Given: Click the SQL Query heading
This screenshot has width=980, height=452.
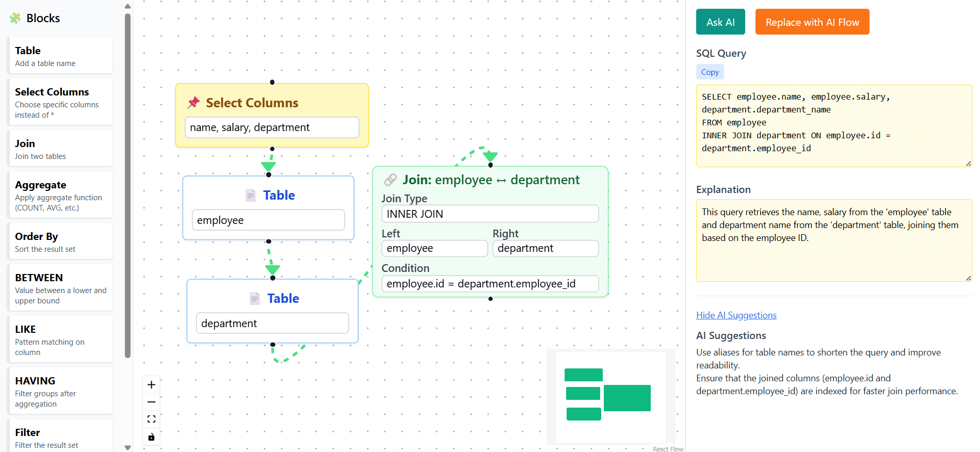Looking at the screenshot, I should (721, 53).
